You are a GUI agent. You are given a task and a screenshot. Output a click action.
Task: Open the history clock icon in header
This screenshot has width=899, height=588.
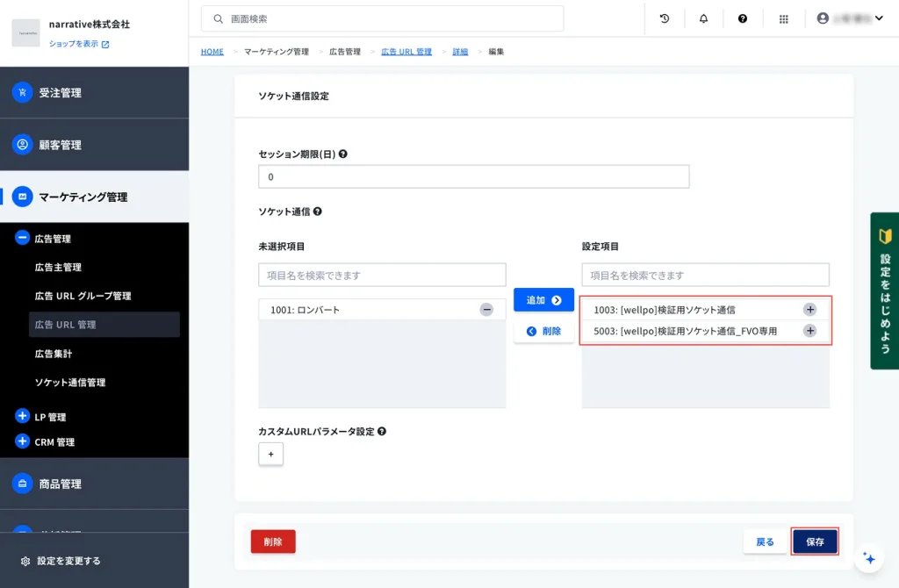click(665, 18)
